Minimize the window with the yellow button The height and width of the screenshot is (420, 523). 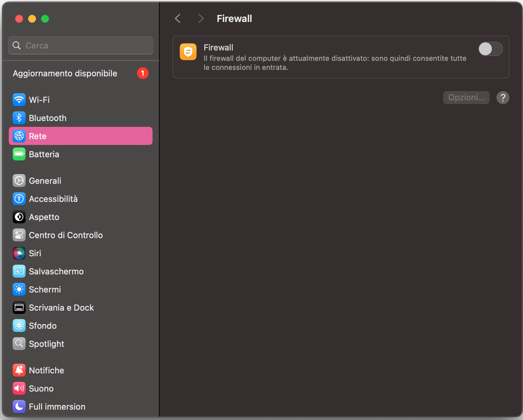32,19
